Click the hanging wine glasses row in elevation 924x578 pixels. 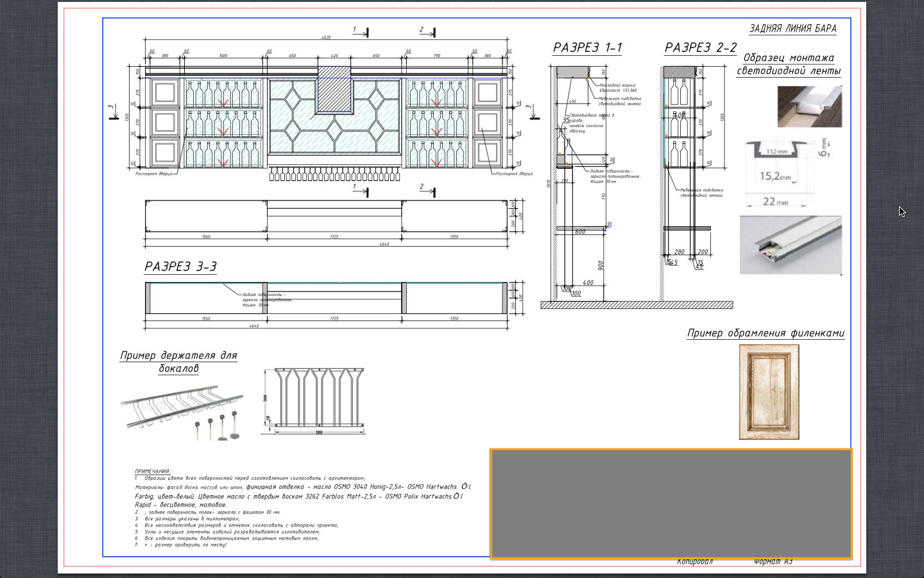334,174
